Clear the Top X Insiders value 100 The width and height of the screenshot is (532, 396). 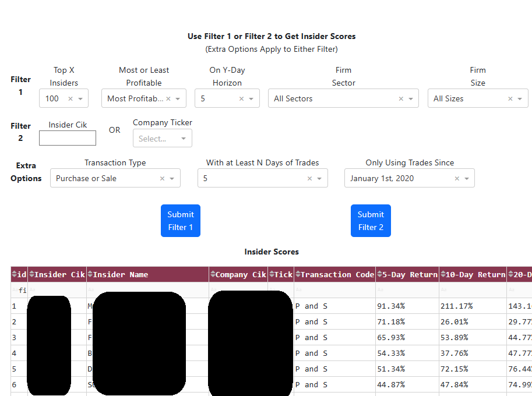71,99
